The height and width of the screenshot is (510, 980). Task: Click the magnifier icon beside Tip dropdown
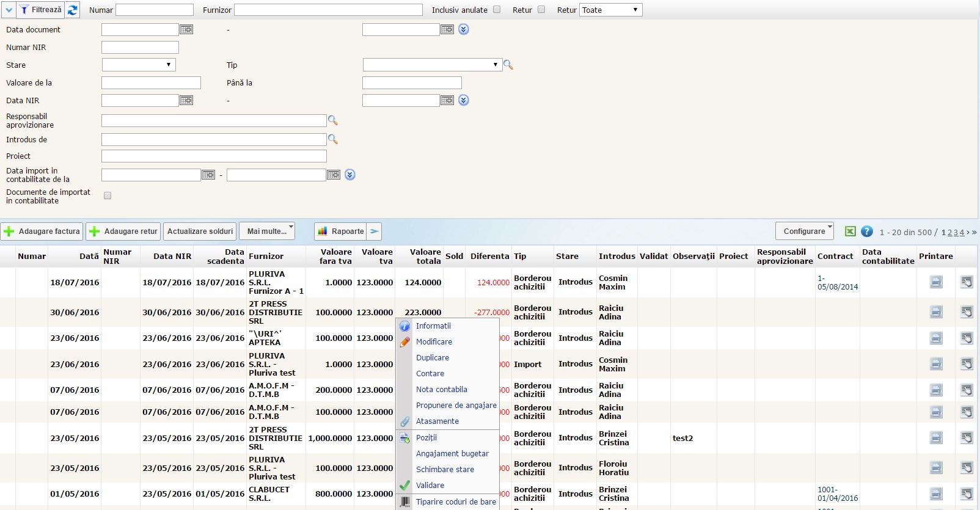point(508,65)
